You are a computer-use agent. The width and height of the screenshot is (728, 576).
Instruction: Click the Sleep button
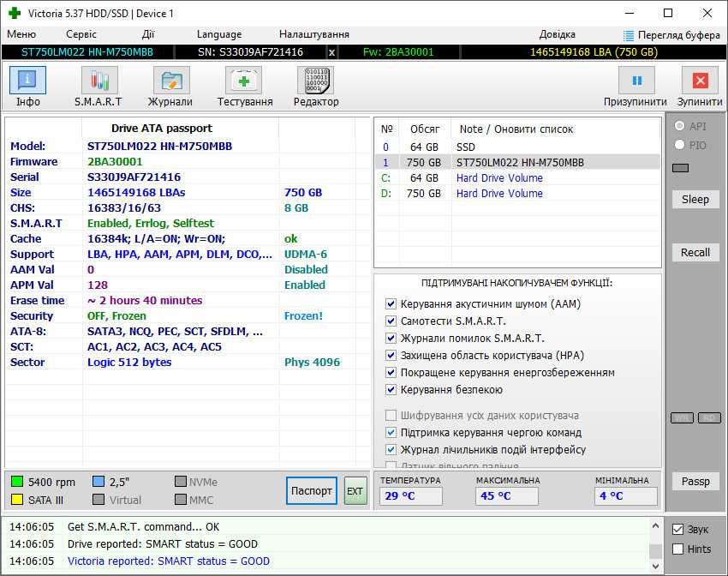click(x=695, y=200)
